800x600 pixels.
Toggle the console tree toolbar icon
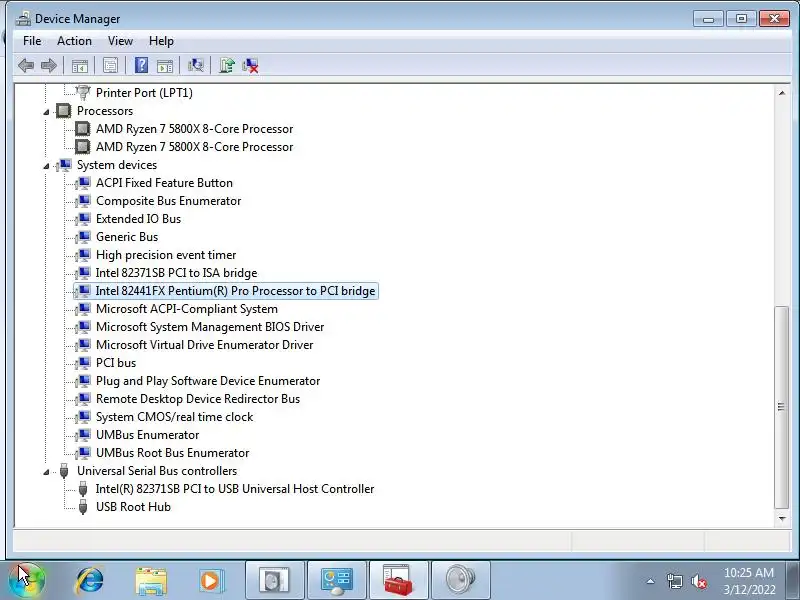(80, 65)
